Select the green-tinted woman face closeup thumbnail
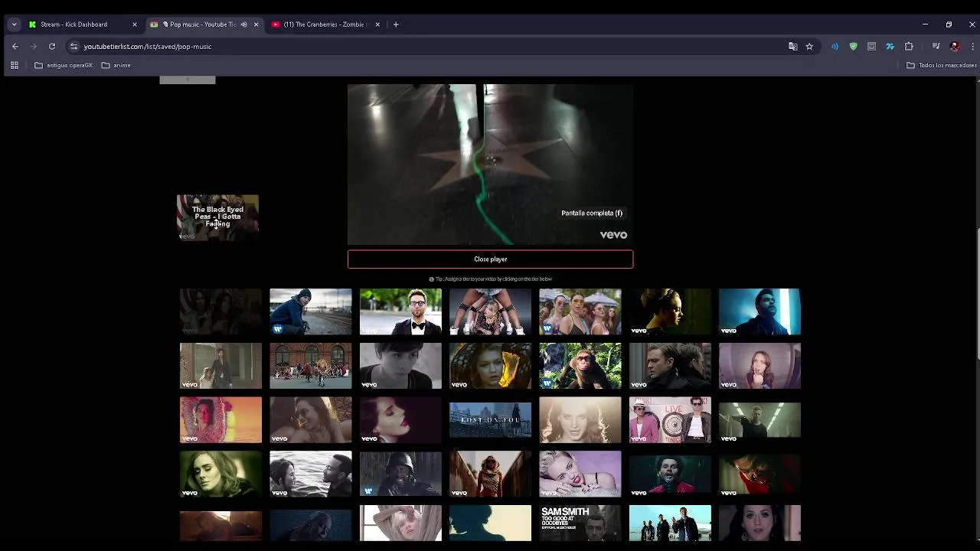 tap(220, 474)
